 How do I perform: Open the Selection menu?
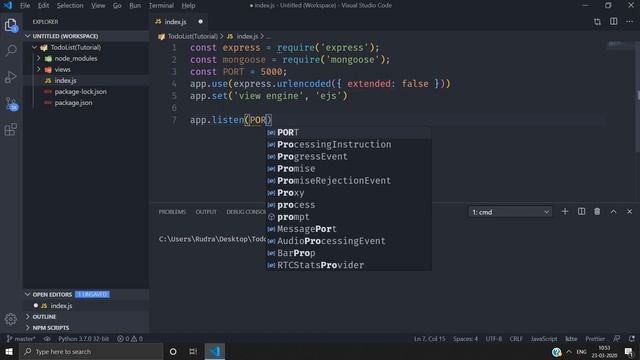(x=70, y=6)
